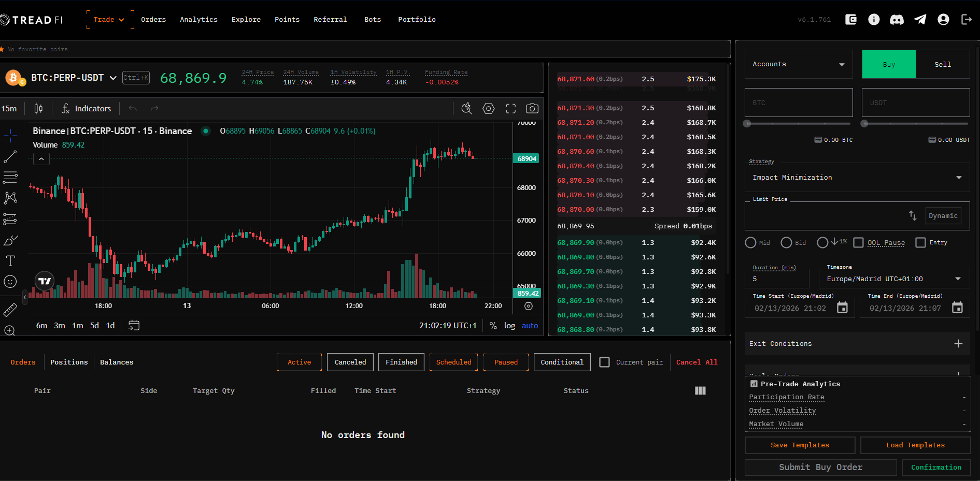
Task: Select the Text annotation tool
Action: pyautogui.click(x=10, y=260)
